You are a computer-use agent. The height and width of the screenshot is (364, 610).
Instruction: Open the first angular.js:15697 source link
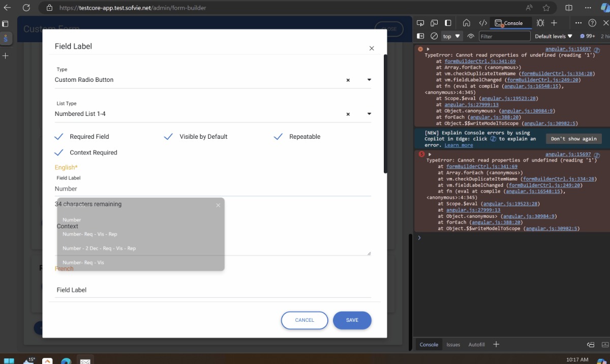568,49
